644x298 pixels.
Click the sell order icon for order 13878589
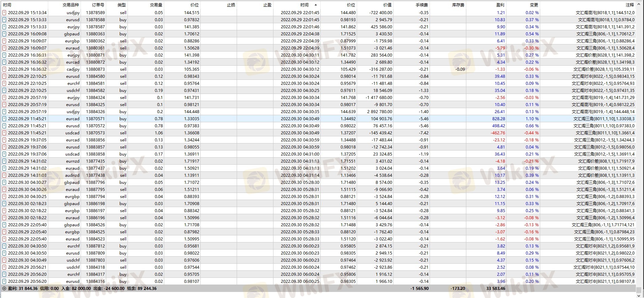point(4,12)
